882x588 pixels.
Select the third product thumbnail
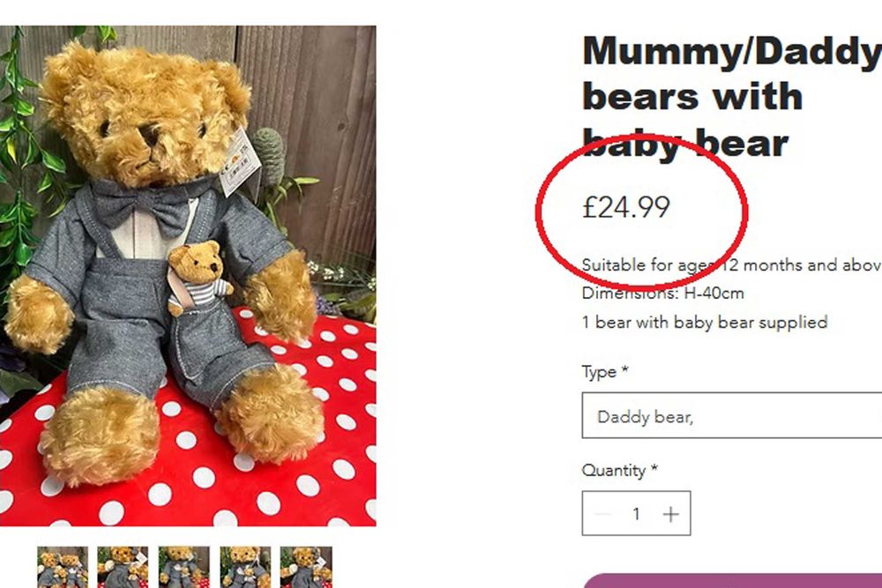(183, 567)
